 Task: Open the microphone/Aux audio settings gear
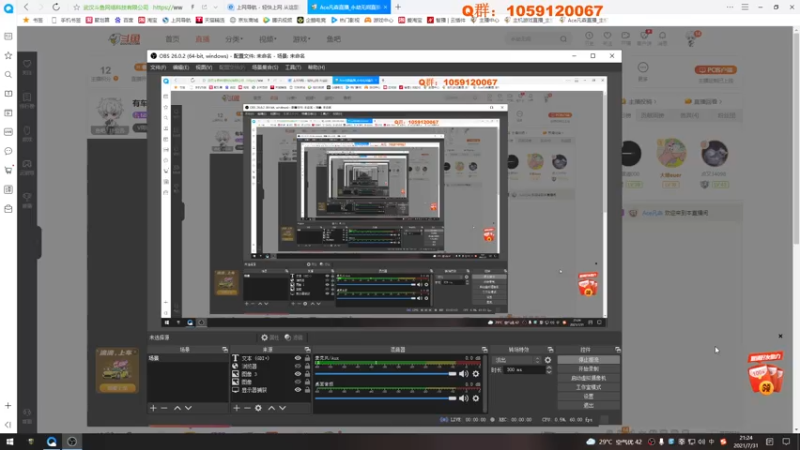(476, 374)
